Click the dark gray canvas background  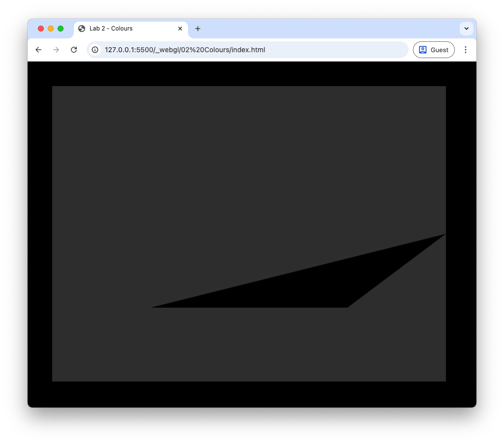197,172
